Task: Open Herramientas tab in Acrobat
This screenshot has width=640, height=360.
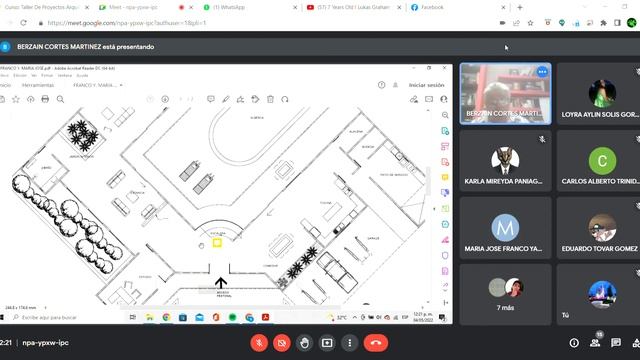Action: 38,85
